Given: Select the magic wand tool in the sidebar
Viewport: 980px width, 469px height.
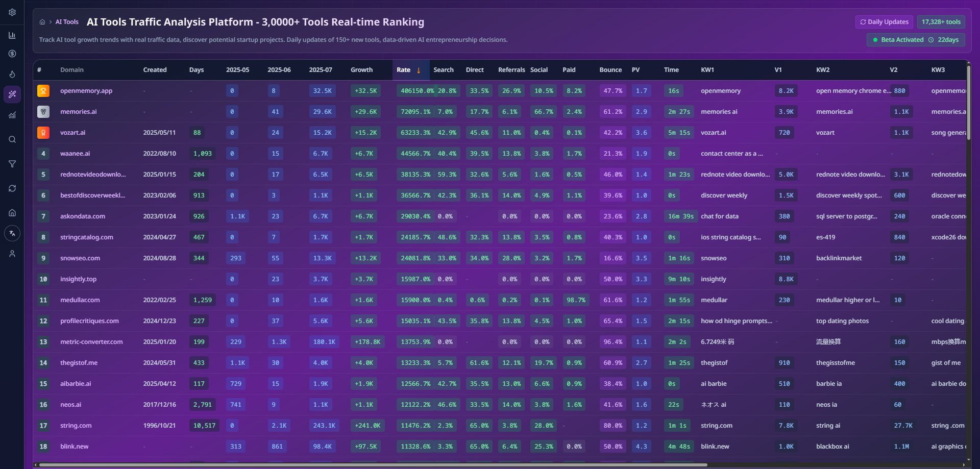Looking at the screenshot, I should pos(12,94).
